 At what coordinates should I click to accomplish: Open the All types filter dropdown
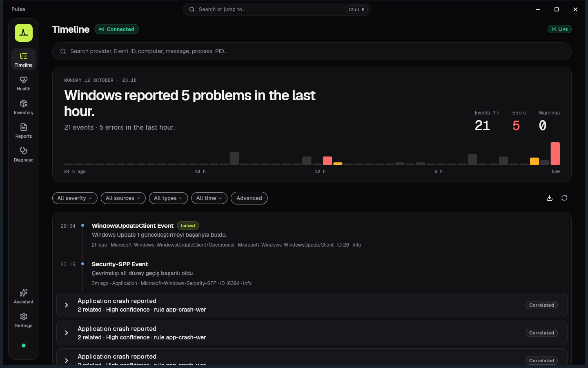pyautogui.click(x=168, y=198)
